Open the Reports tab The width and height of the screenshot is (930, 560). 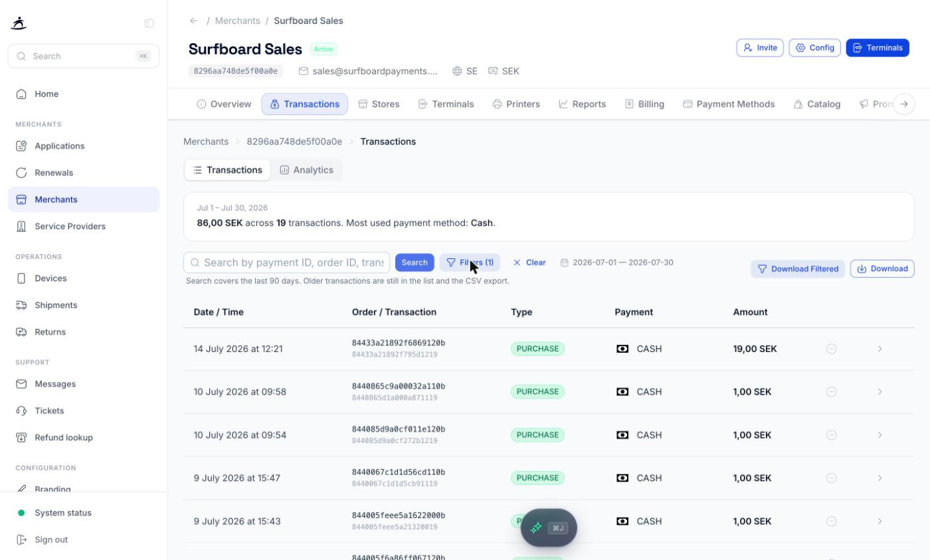tap(582, 104)
